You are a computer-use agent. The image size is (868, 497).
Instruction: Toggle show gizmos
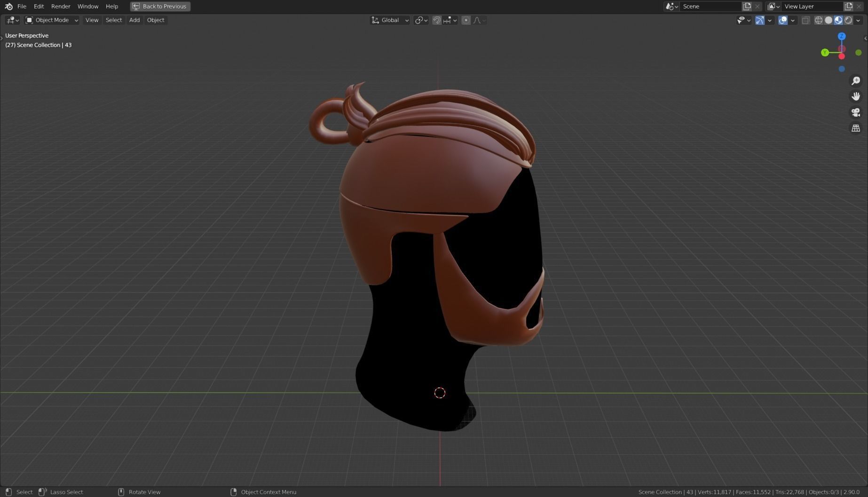[760, 20]
